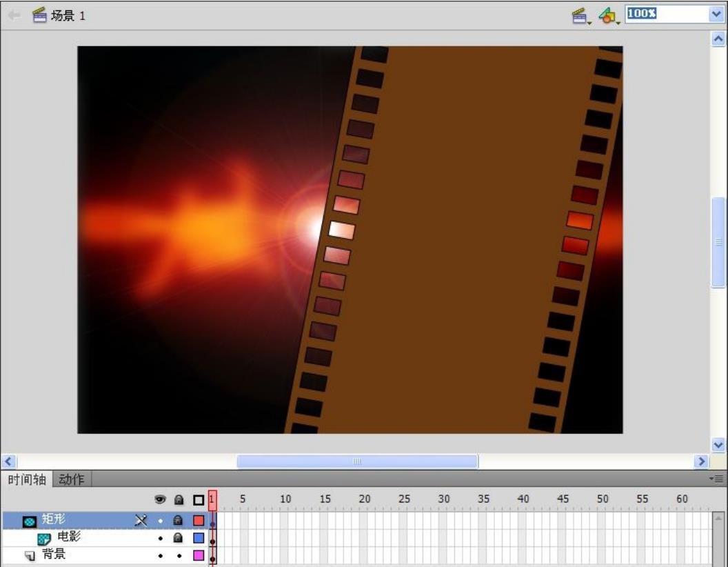This screenshot has height=567, width=728.
Task: Switch to the 动作 tab
Action: point(72,479)
